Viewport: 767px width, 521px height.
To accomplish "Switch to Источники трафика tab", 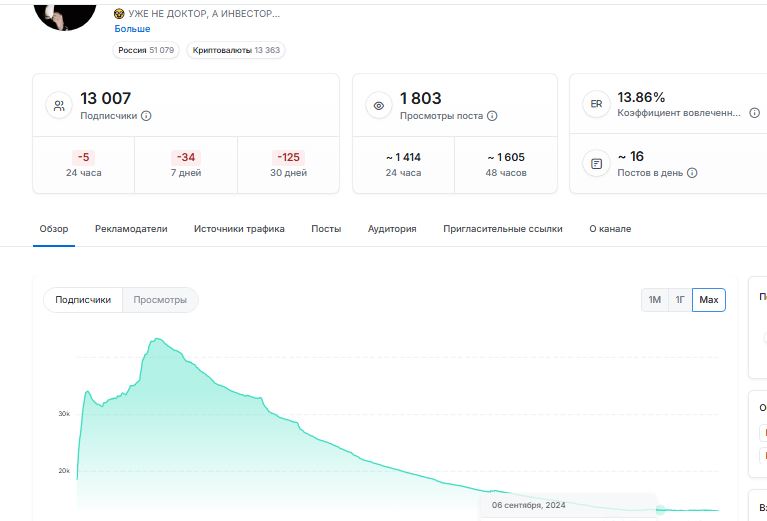I will click(239, 229).
